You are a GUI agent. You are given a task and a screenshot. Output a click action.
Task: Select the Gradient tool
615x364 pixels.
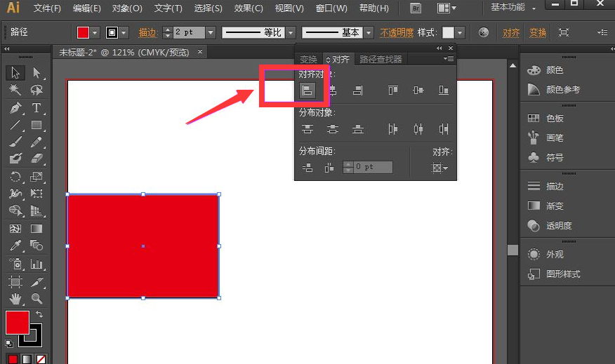(x=37, y=229)
